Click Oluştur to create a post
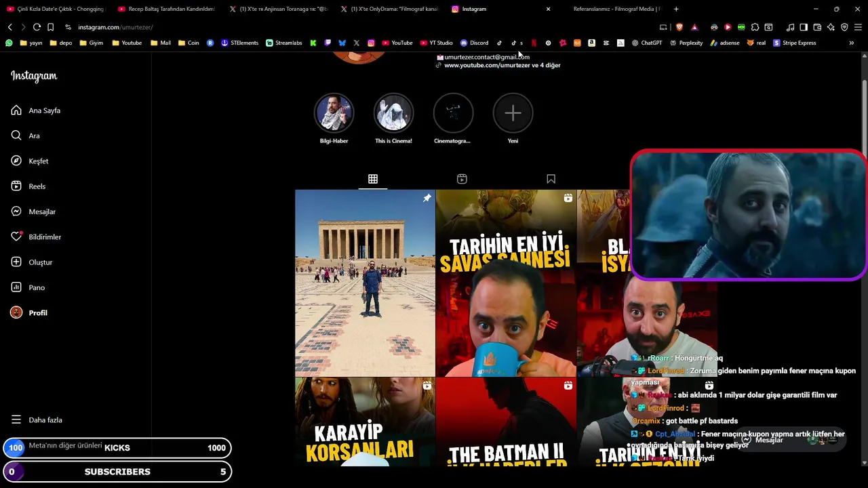Image resolution: width=868 pixels, height=488 pixels. coord(31,262)
